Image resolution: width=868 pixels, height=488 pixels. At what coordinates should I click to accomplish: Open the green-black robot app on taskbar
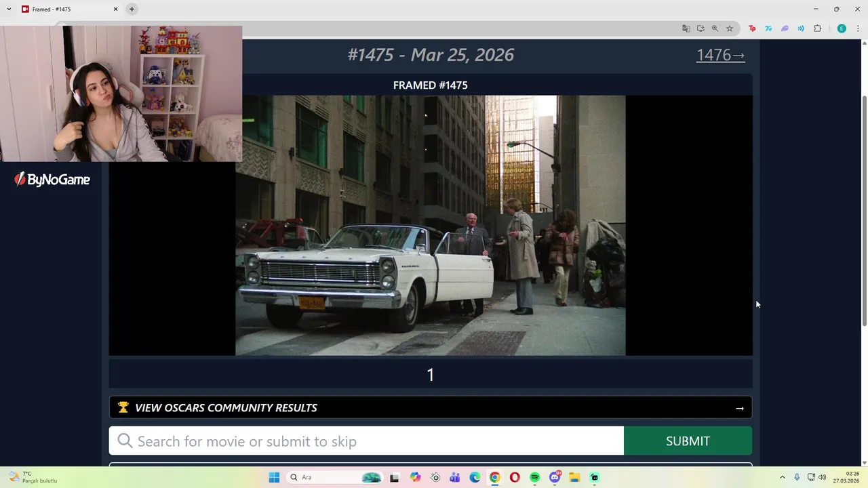595,477
